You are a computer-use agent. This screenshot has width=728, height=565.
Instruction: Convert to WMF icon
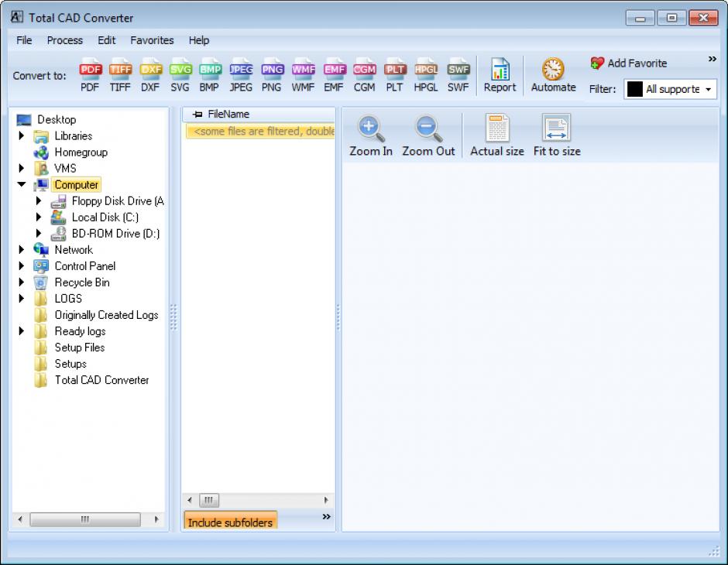[303, 74]
